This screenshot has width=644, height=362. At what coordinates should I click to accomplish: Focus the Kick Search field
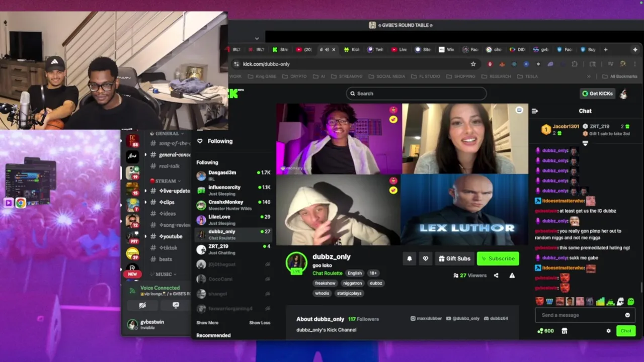tap(416, 94)
